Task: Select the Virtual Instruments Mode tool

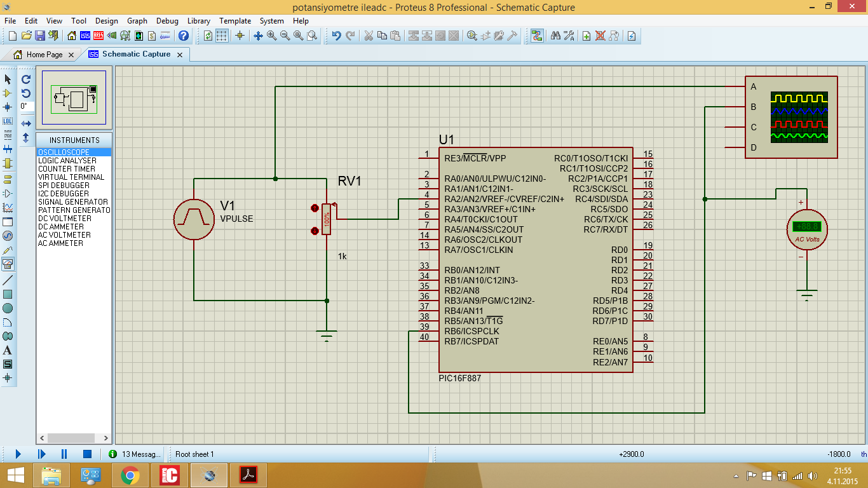Action: tap(8, 264)
